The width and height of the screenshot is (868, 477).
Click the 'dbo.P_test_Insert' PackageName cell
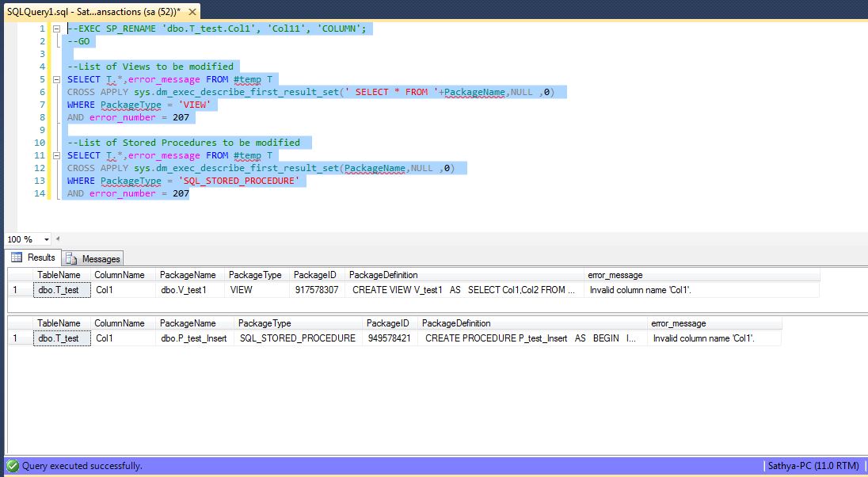[x=195, y=338]
